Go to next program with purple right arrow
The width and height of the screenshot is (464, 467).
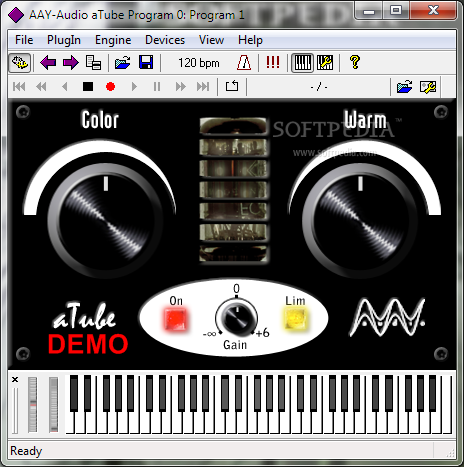pos(70,63)
